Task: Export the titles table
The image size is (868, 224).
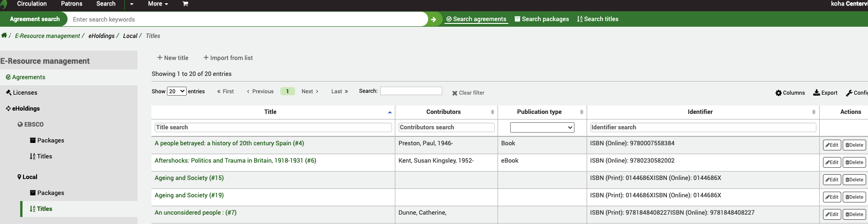Action: point(825,93)
